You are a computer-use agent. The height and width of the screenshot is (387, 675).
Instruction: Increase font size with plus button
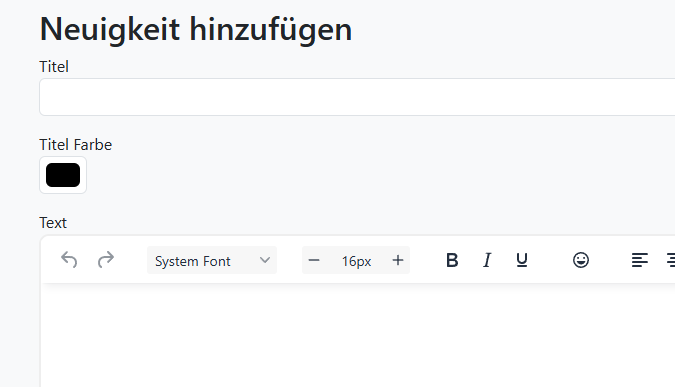point(398,260)
